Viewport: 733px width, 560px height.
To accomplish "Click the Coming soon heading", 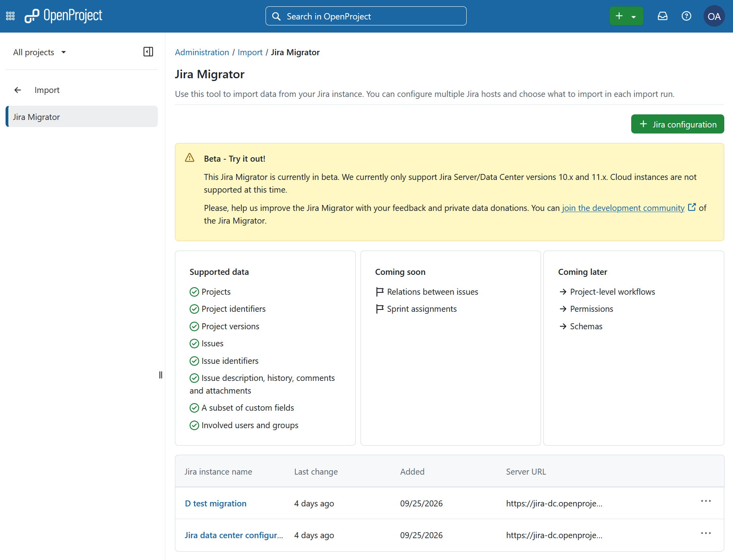I will 400,272.
